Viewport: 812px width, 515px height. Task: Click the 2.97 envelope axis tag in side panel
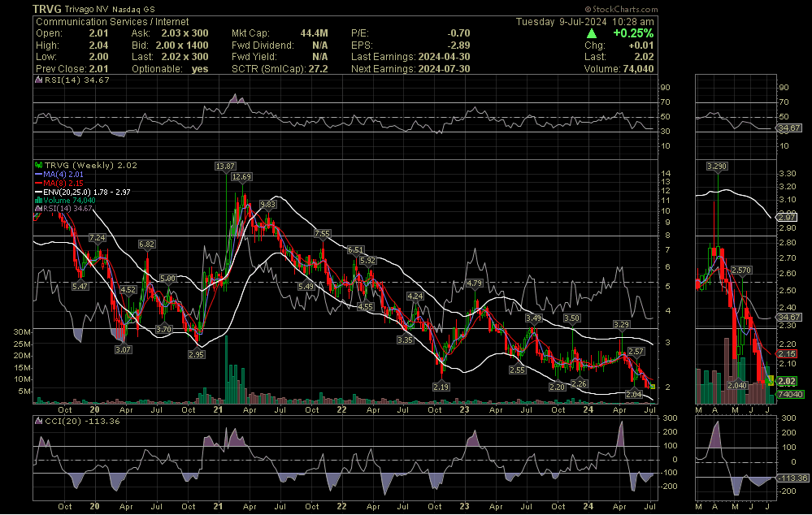(x=787, y=218)
